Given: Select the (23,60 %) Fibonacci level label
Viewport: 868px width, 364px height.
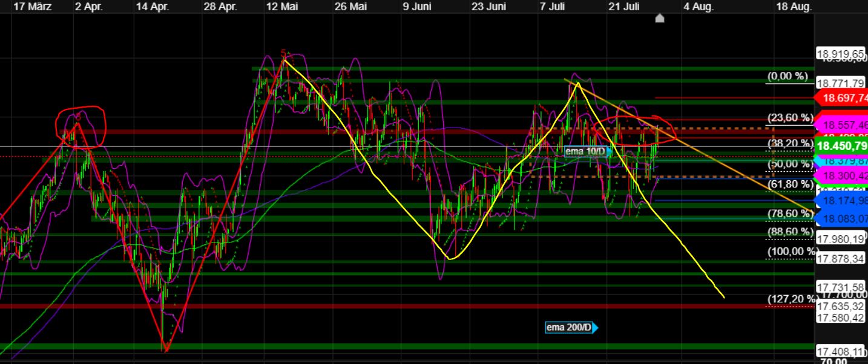Looking at the screenshot, I should [790, 118].
